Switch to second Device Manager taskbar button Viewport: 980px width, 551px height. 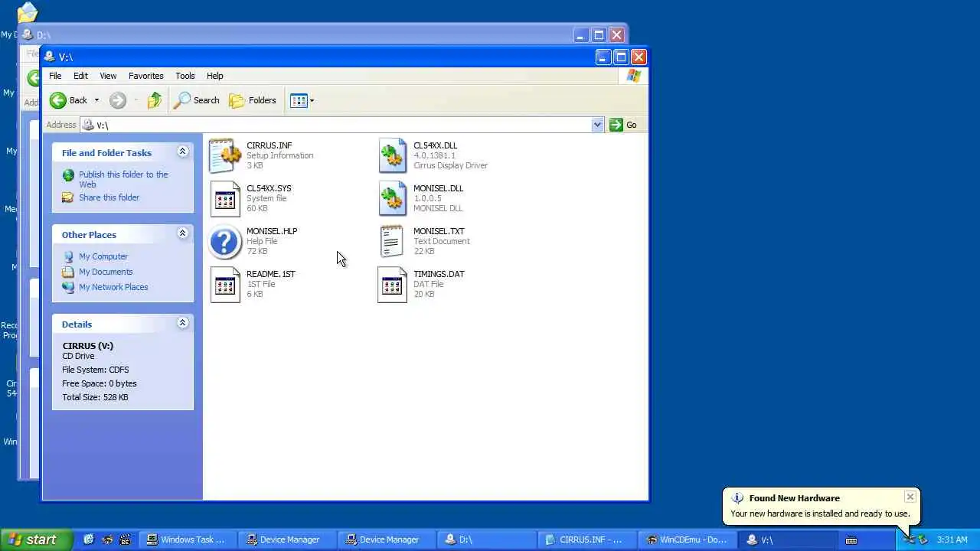[x=385, y=540]
